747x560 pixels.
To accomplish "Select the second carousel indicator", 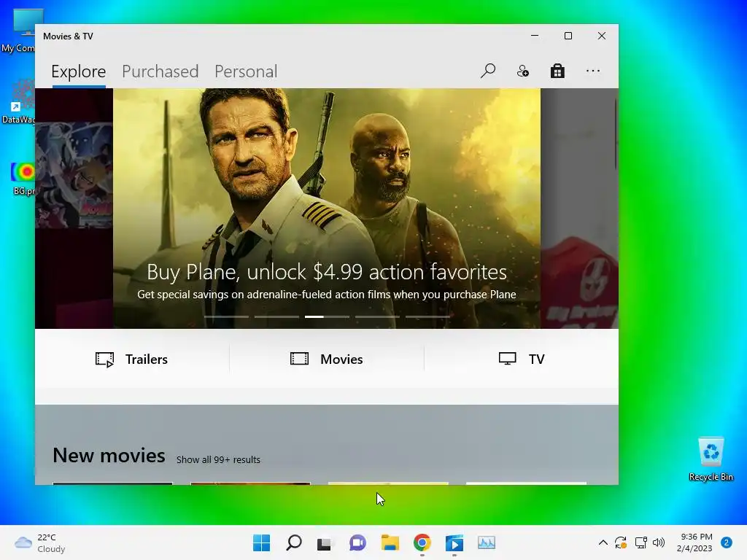I will click(276, 316).
